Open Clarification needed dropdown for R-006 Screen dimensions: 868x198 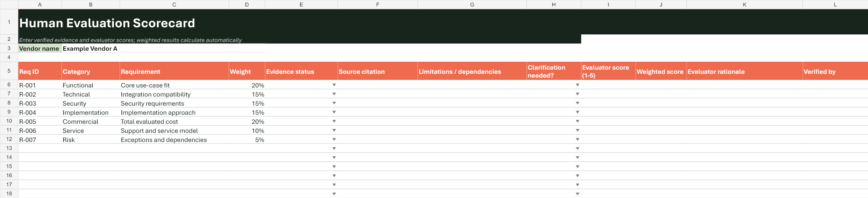[x=577, y=130]
